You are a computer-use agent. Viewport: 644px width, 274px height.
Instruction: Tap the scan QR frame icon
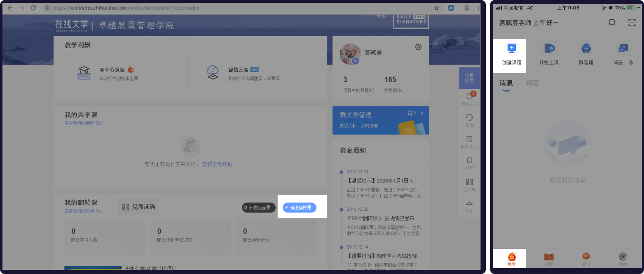point(632,23)
